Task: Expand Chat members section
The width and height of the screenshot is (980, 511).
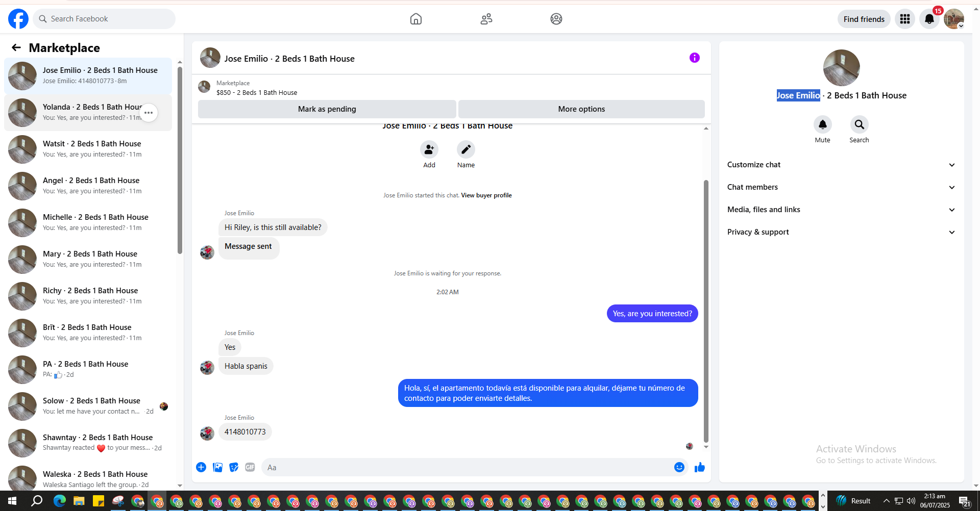Action: (x=841, y=187)
